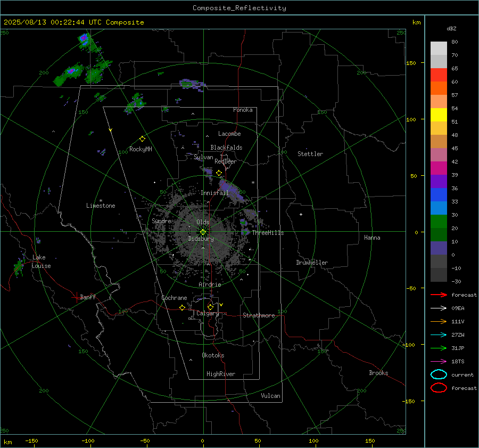
Task: Click the magenta swatch between 42 and 39 dBZ
Action: (x=439, y=168)
